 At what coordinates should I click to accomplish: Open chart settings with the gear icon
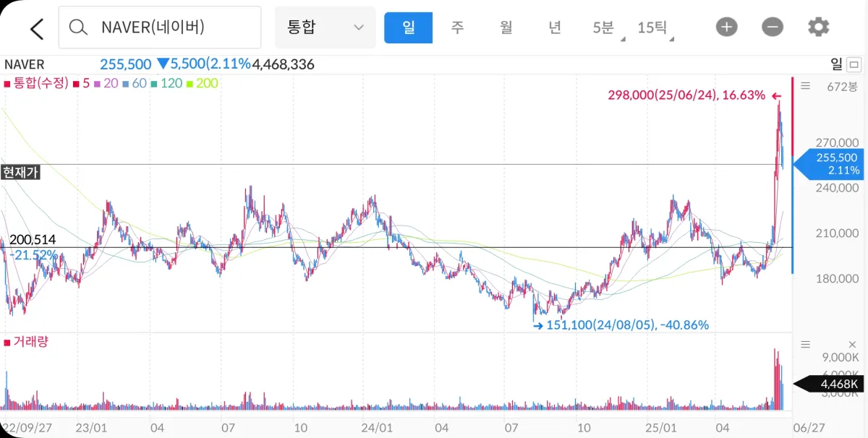coord(818,26)
